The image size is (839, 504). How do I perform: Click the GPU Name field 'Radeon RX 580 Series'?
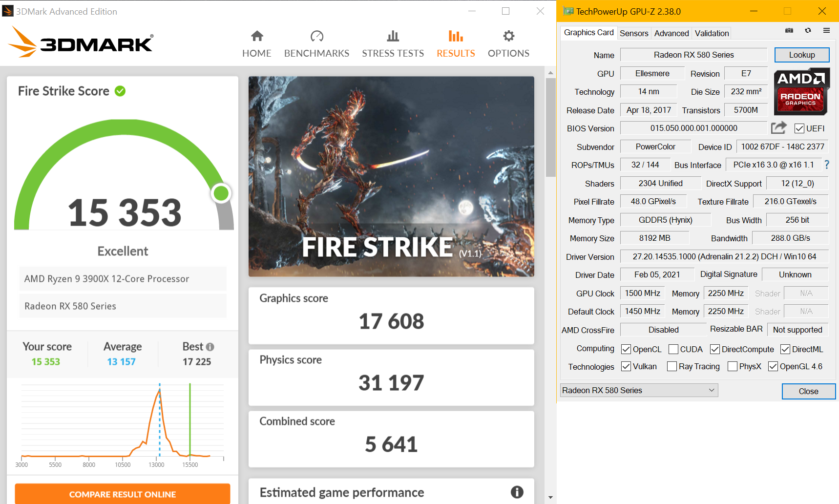pos(694,55)
